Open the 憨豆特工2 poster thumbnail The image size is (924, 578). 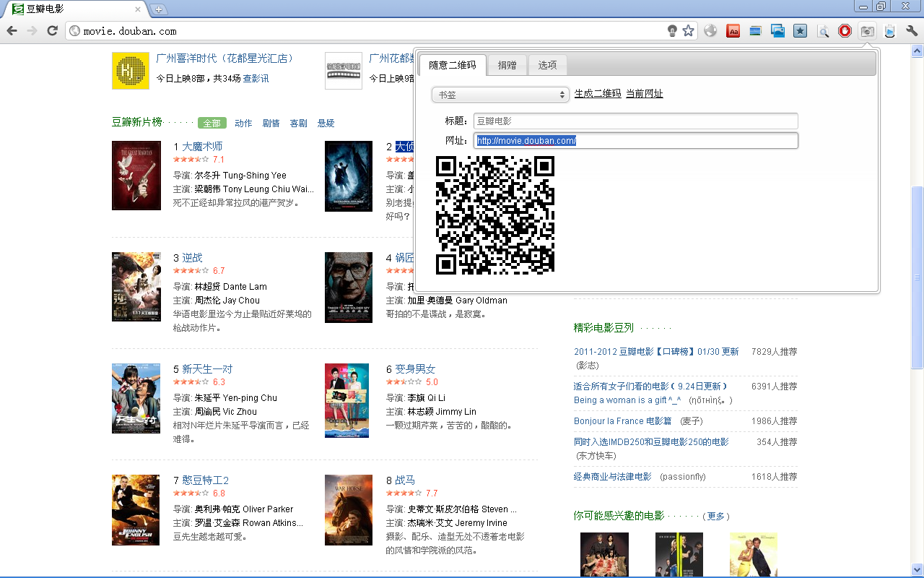click(x=136, y=510)
